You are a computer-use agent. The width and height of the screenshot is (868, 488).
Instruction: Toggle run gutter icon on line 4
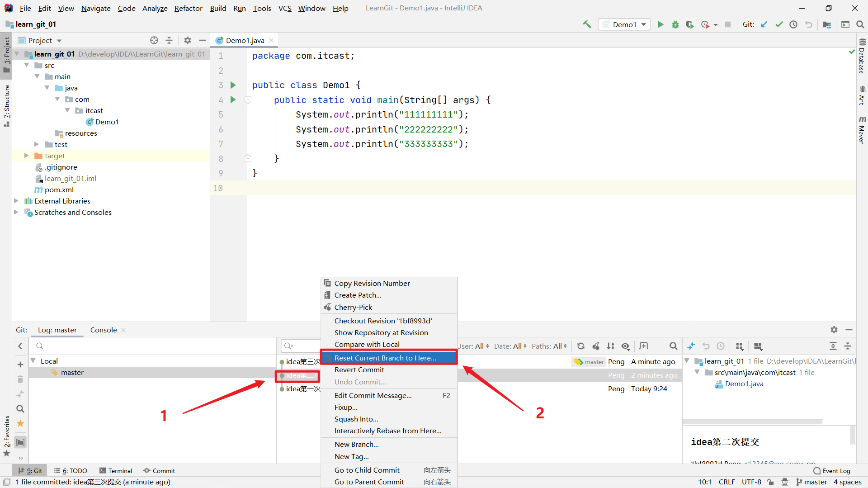click(233, 99)
